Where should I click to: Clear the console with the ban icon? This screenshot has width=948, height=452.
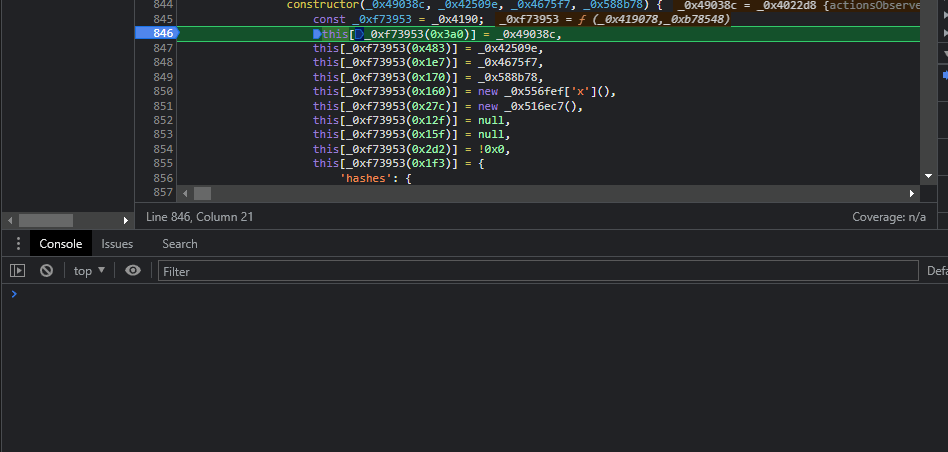46,271
